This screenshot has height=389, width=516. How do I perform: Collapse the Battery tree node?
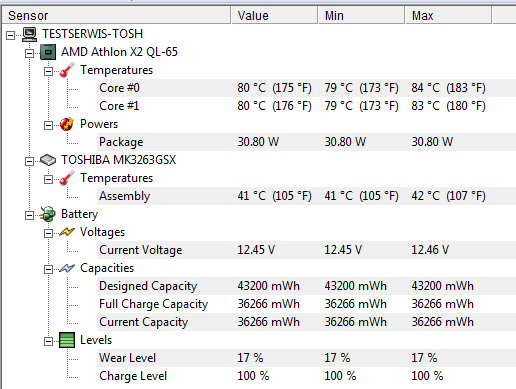point(29,215)
